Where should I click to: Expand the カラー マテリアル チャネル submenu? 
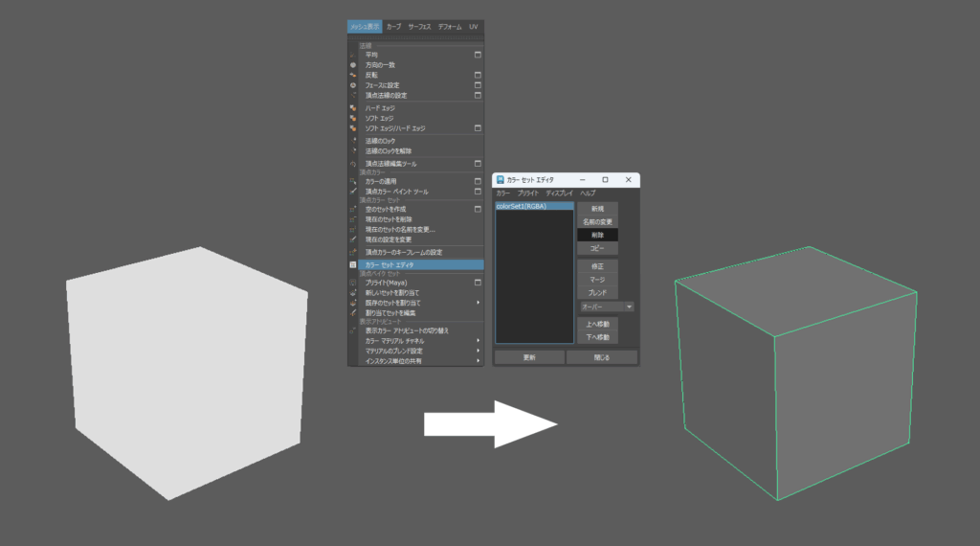(479, 340)
